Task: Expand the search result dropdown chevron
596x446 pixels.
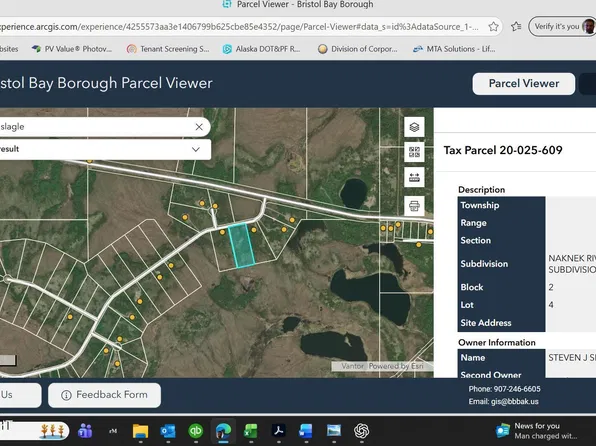Action: point(196,149)
